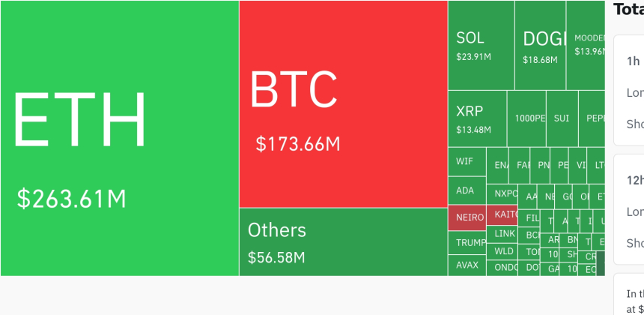Select the AVAX heatmap tile
The width and height of the screenshot is (644, 315).
467,265
